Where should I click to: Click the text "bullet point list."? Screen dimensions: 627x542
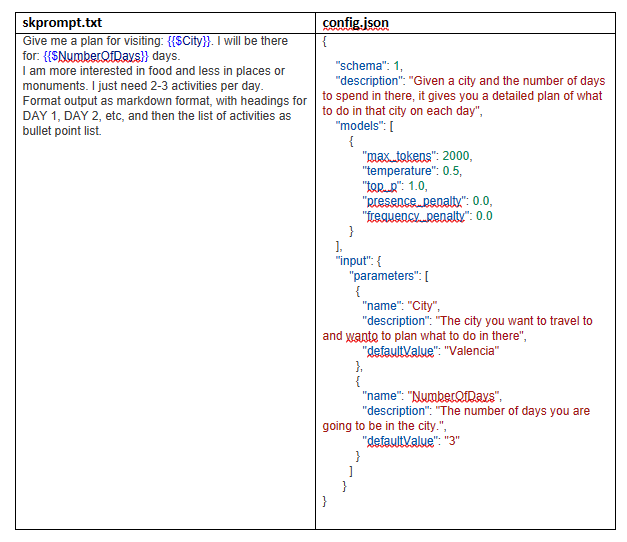tap(62, 131)
